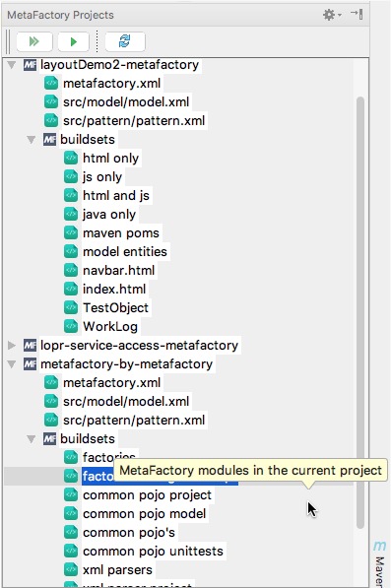This screenshot has height=588, width=391.
Task: Click the run all (double arrow) button
Action: pos(34,41)
